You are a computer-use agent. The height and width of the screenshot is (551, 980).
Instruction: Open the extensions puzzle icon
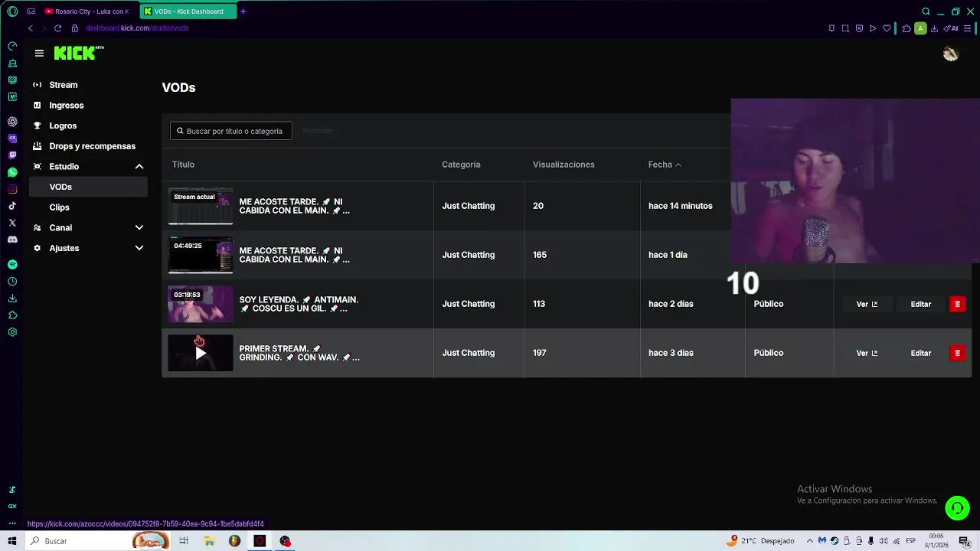(x=906, y=28)
